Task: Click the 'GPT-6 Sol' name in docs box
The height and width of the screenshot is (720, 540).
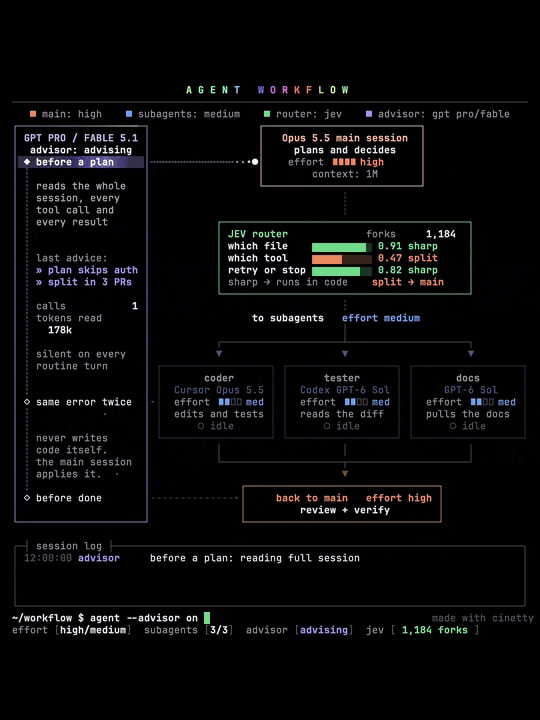Action: [471, 390]
